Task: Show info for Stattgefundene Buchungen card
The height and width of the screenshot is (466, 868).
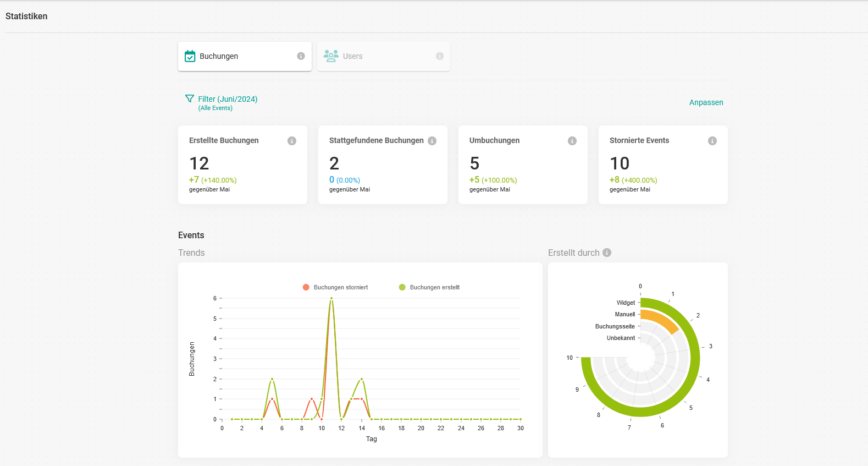Action: click(432, 141)
